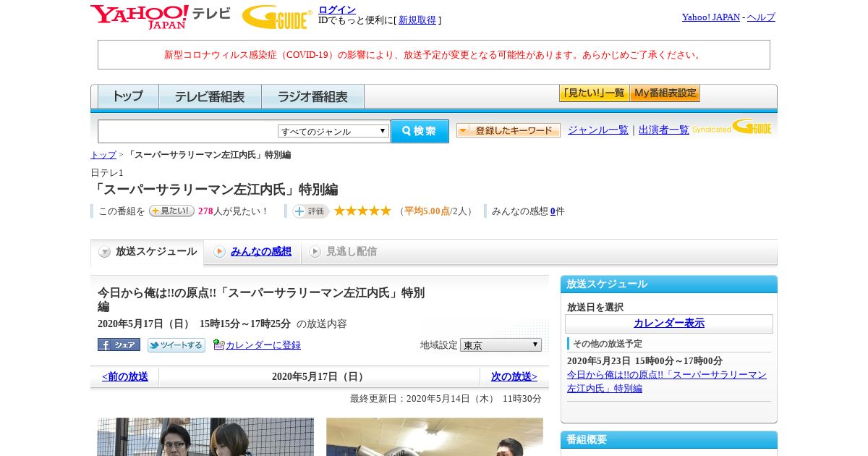Click the 278人が見たい! count text
The width and height of the screenshot is (868, 456).
click(233, 211)
